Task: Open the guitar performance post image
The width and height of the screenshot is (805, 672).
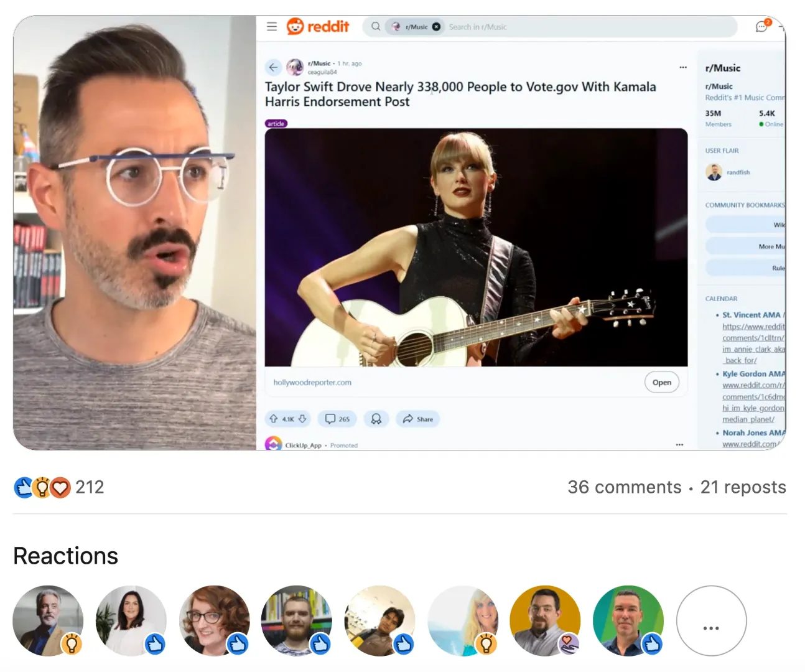Action: coord(476,248)
